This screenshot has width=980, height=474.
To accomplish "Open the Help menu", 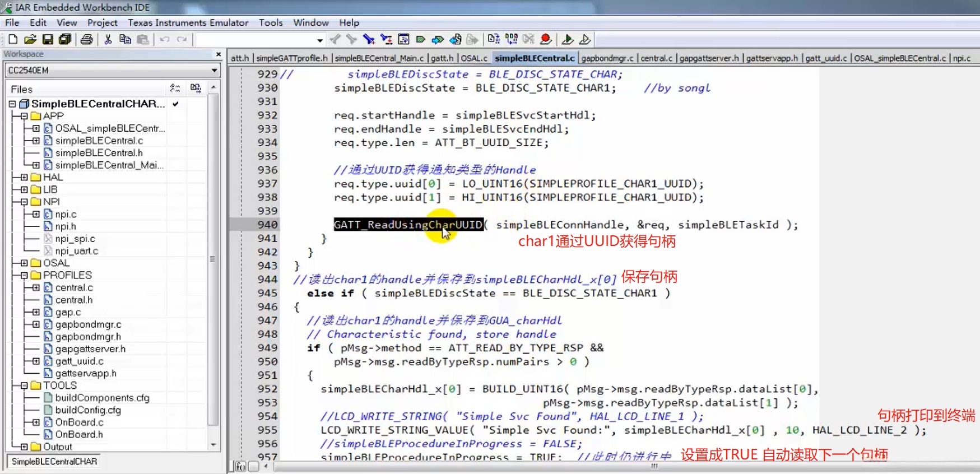I will click(x=349, y=22).
